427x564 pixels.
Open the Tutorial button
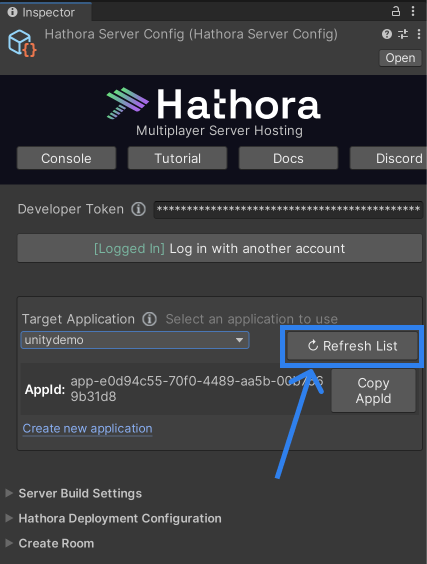tap(177, 158)
